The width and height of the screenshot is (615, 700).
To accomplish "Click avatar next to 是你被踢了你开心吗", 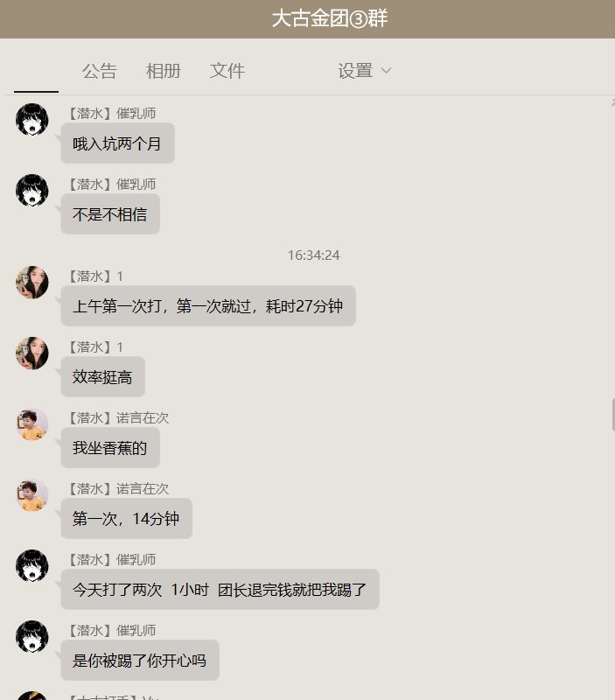I will [x=32, y=637].
